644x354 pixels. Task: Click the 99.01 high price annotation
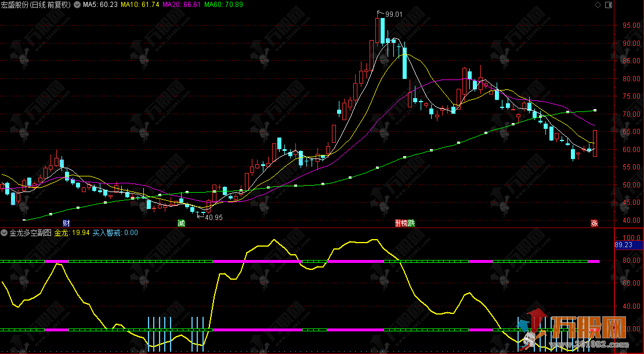click(393, 14)
